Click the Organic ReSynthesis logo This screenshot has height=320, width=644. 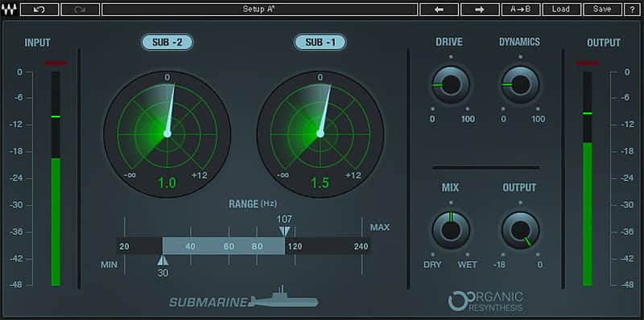(485, 302)
